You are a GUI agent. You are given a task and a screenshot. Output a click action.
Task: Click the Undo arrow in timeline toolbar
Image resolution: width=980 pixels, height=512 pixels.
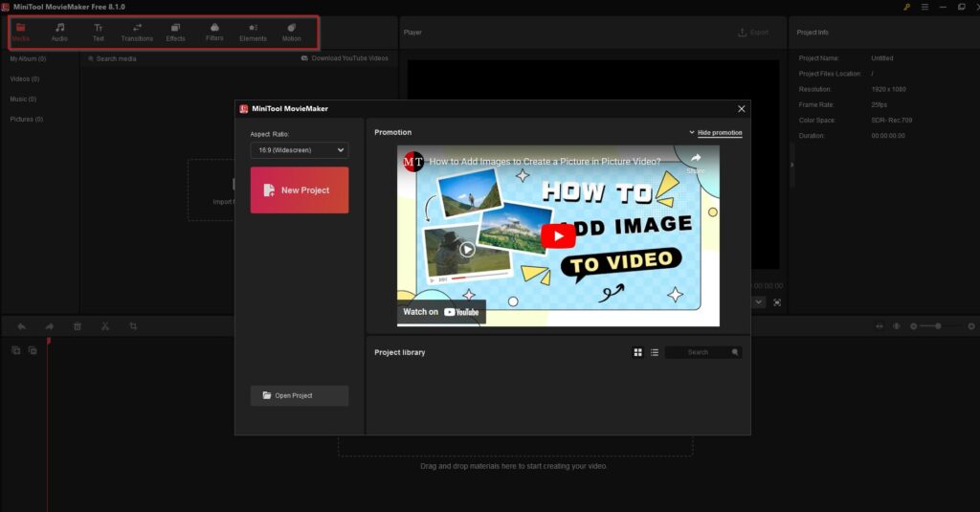[x=21, y=326]
